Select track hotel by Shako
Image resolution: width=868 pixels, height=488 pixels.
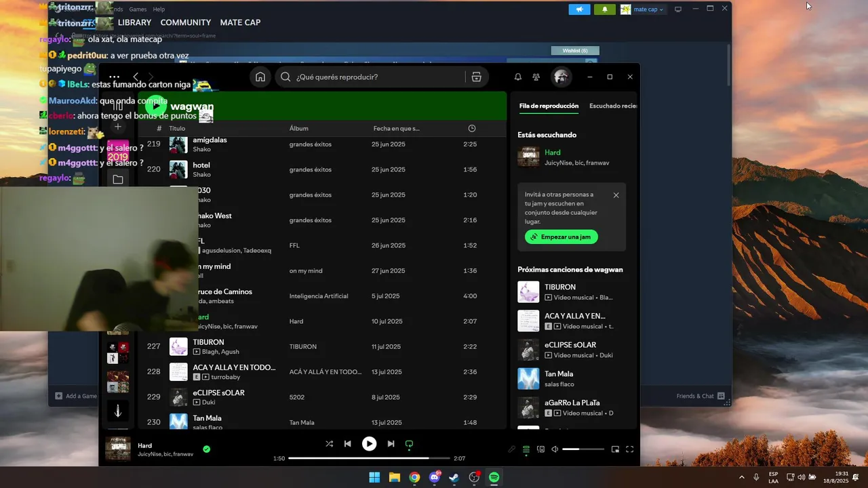coord(322,169)
